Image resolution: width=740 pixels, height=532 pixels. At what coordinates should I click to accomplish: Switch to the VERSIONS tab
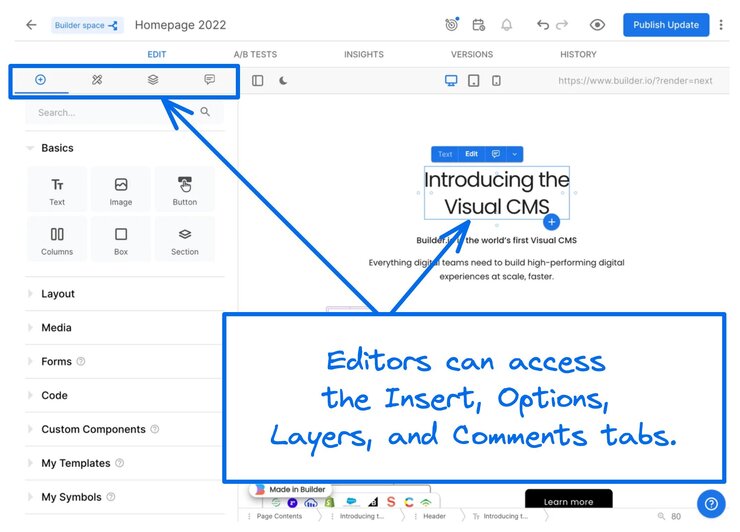pos(472,54)
